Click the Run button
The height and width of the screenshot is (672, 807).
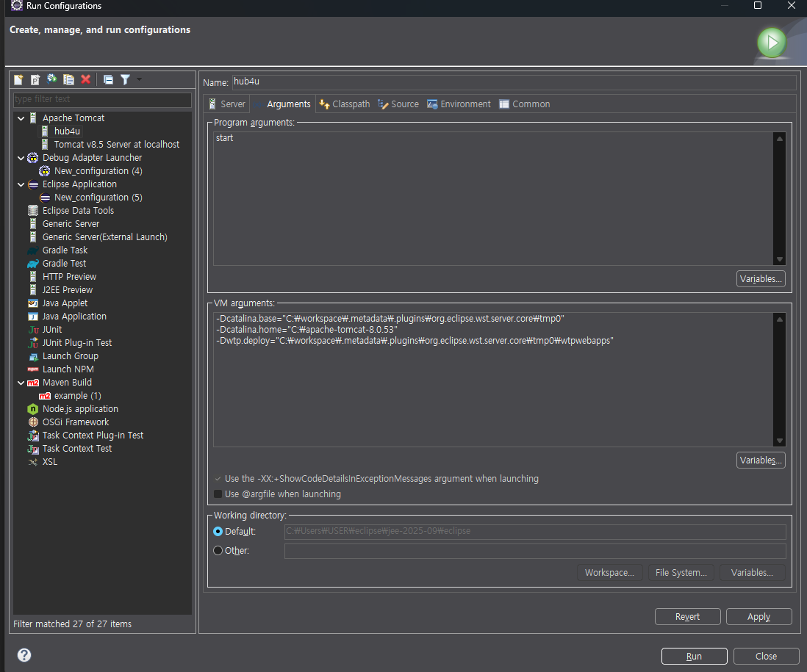[694, 656]
